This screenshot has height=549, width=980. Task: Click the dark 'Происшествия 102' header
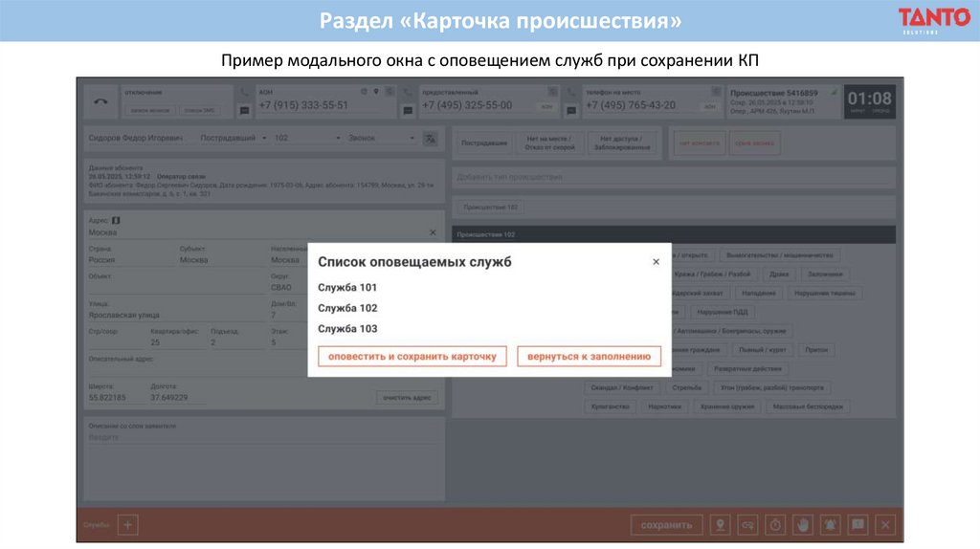[673, 235]
